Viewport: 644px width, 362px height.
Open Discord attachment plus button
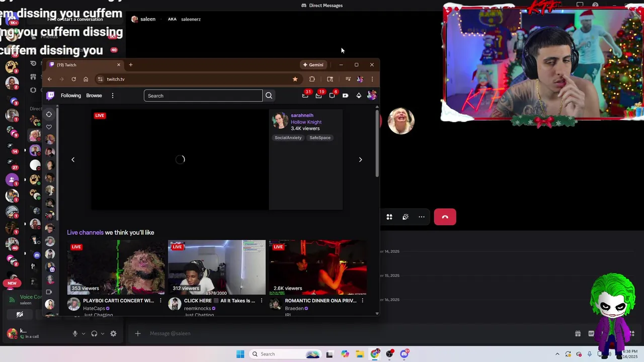tap(137, 333)
